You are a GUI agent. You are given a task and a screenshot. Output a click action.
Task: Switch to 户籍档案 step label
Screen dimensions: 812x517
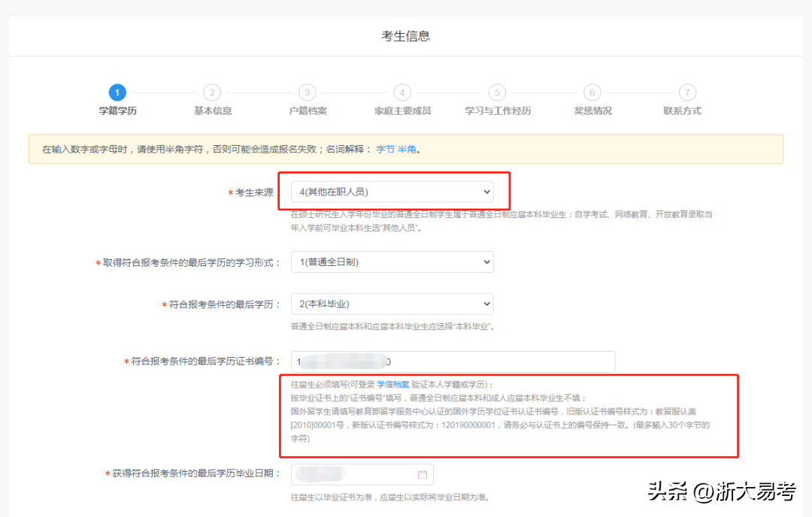308,111
